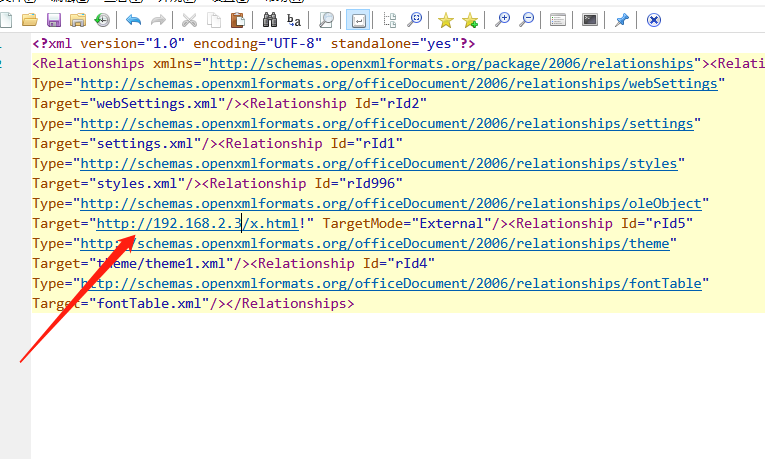Open the package/2006/relationships namespace link
The width and height of the screenshot is (765, 459).
(x=451, y=63)
